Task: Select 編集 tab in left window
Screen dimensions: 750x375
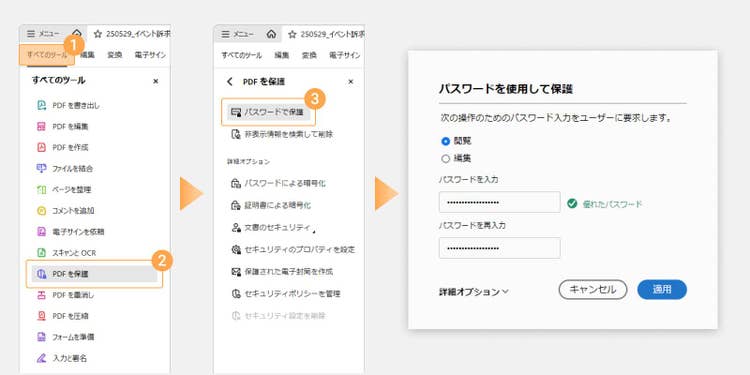Action: tap(88, 55)
